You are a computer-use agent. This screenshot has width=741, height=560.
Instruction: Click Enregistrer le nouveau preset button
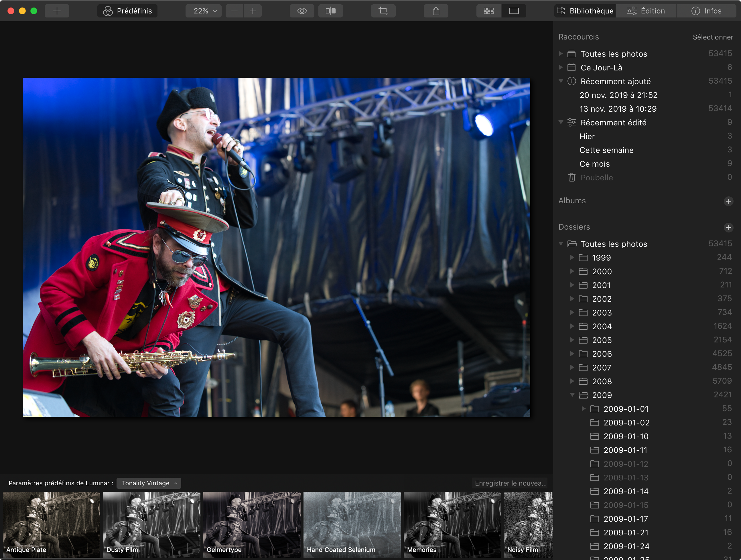pyautogui.click(x=511, y=483)
